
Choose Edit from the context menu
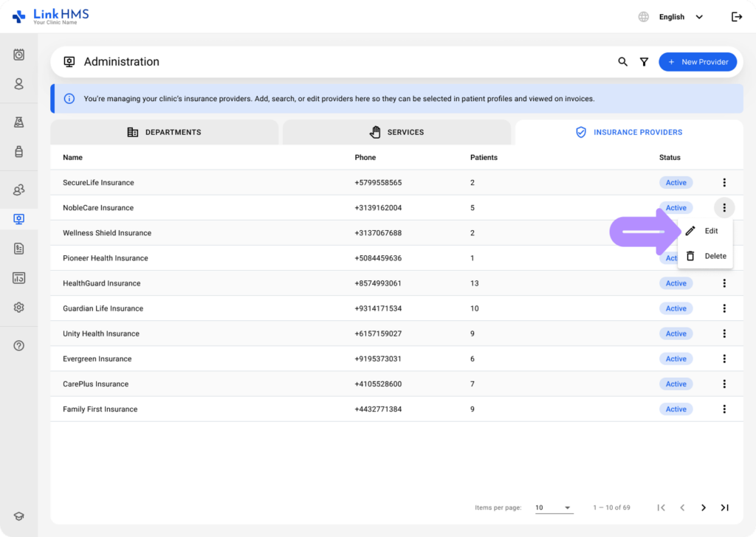pos(705,231)
